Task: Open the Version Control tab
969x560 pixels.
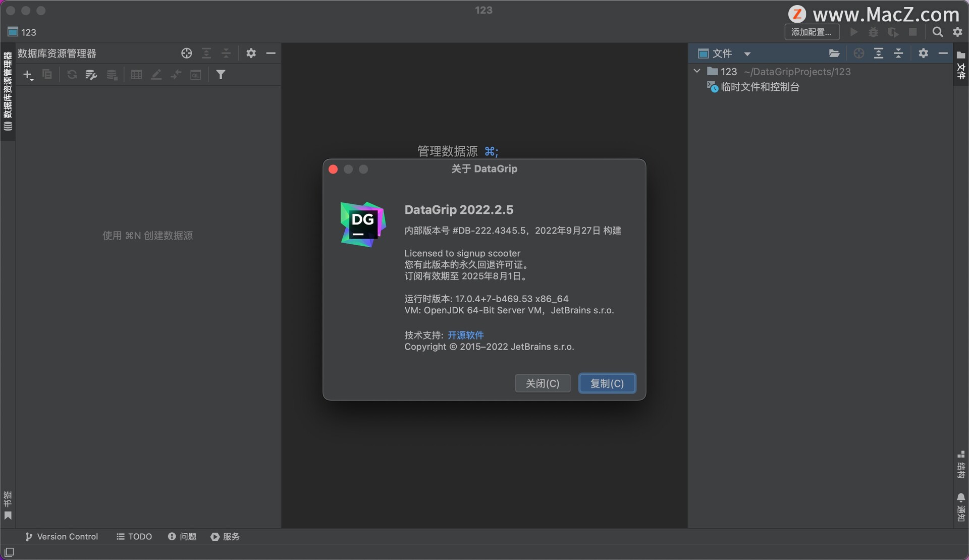Action: click(62, 536)
